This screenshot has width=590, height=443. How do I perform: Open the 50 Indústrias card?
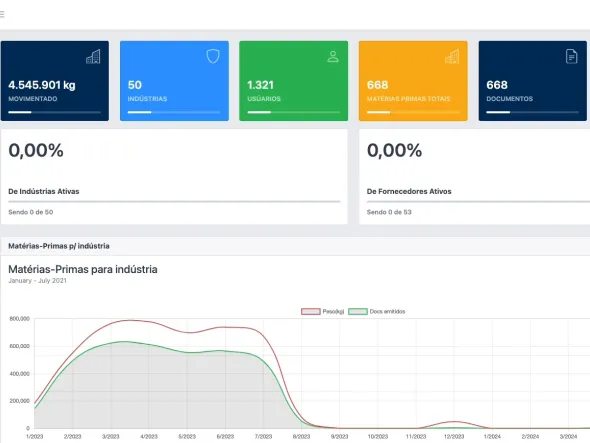[174, 81]
